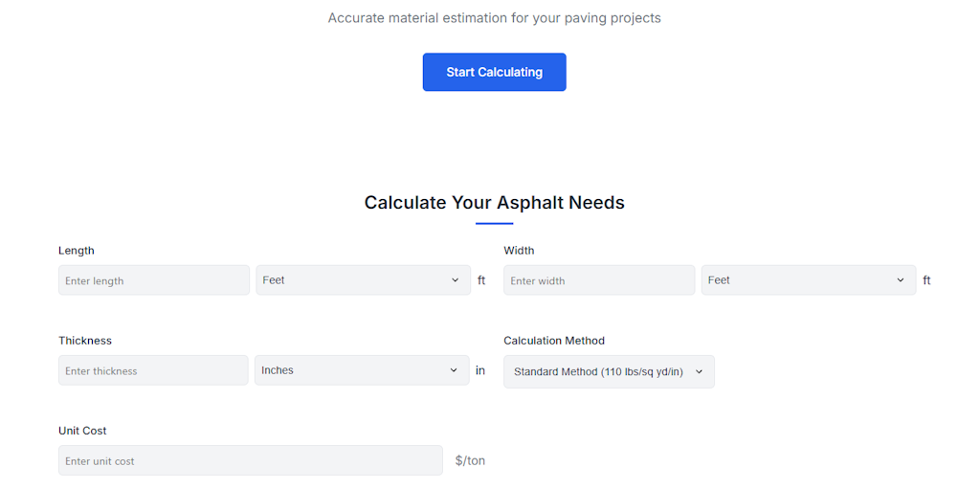
Task: Click the Calculate Your Asphalt Needs heading
Action: pyautogui.click(x=494, y=203)
